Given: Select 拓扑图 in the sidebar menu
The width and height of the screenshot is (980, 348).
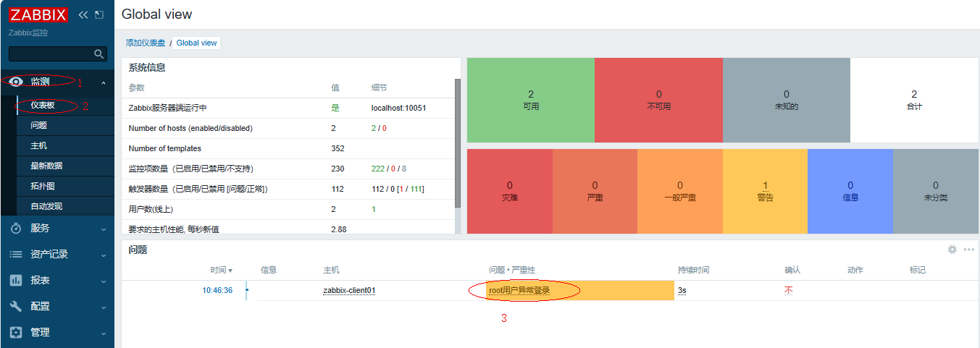Looking at the screenshot, I should (x=42, y=186).
